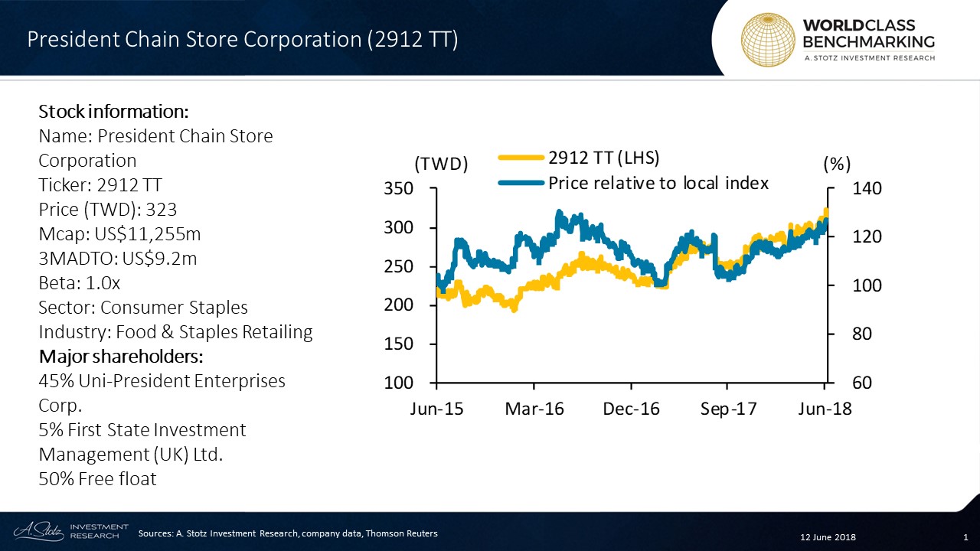This screenshot has height=551, width=980.
Task: Click the (%) right axis unit label
Action: pyautogui.click(x=837, y=165)
